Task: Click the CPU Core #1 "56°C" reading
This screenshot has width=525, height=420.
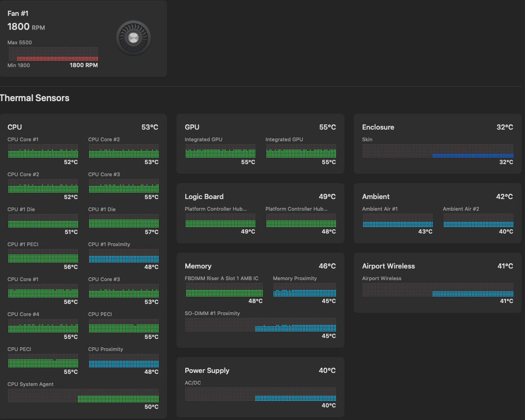Action: point(70,302)
